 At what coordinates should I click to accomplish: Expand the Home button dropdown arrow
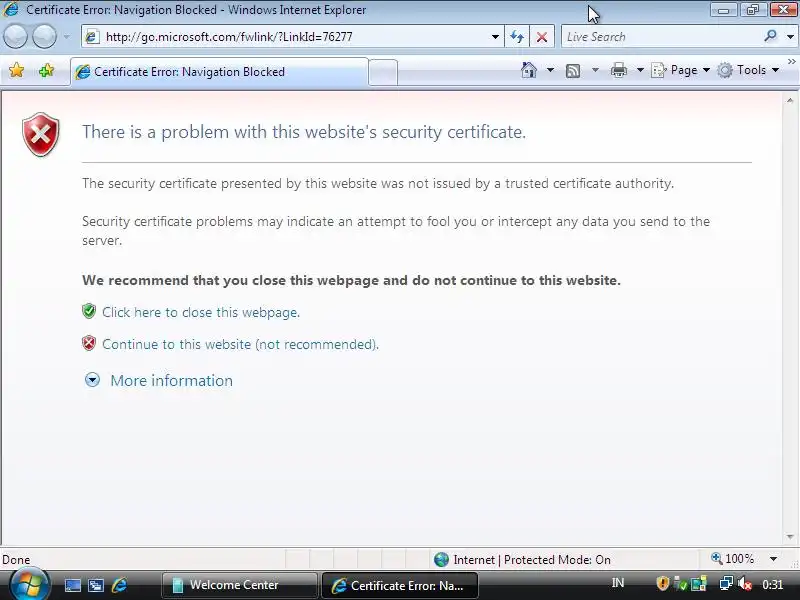551,70
